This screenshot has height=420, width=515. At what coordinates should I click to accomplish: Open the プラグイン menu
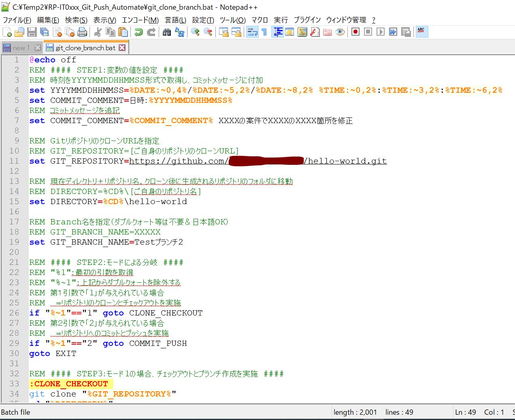[307, 20]
